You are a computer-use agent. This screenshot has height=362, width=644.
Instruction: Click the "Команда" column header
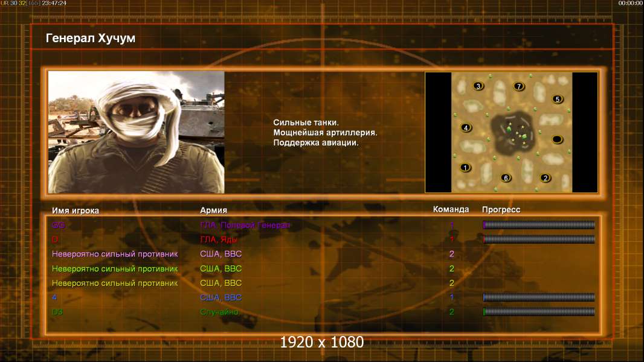tap(451, 210)
